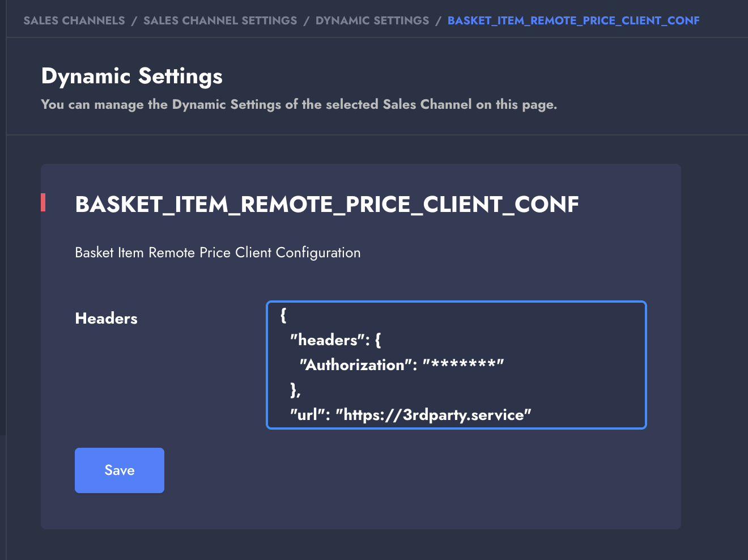The image size is (748, 560).
Task: Click the https://3rdparty.service URL value
Action: (x=434, y=415)
